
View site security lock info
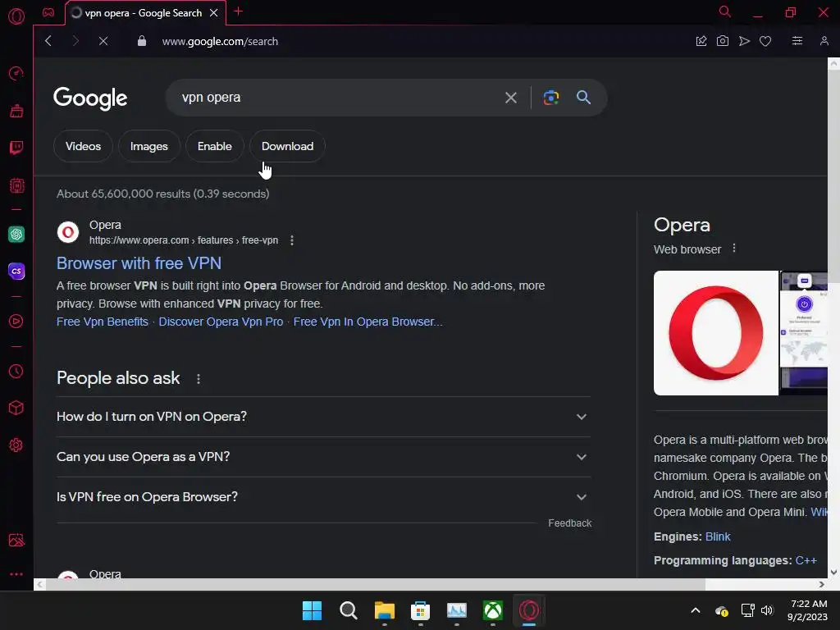[x=141, y=41]
